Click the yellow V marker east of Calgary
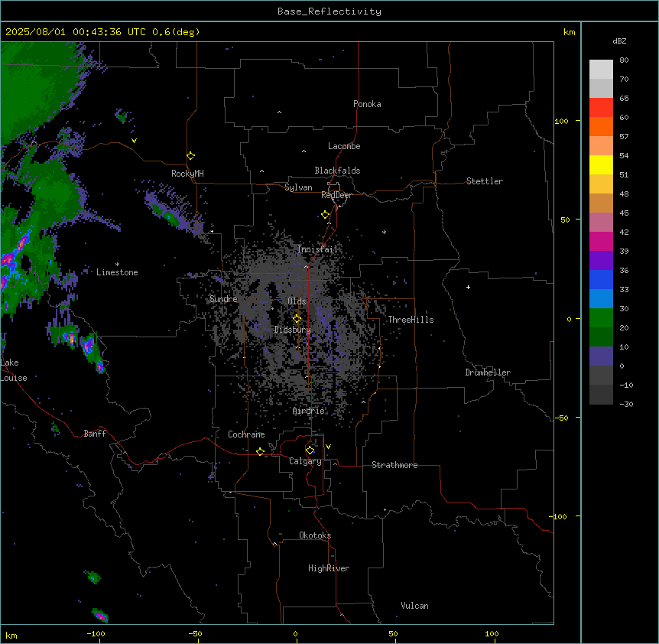The image size is (659, 644). tap(328, 447)
